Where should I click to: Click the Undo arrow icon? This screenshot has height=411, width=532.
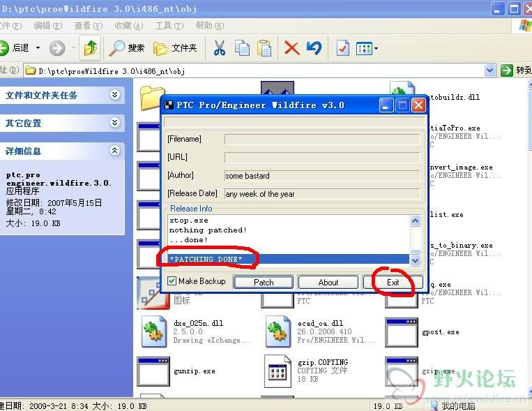[x=314, y=48]
